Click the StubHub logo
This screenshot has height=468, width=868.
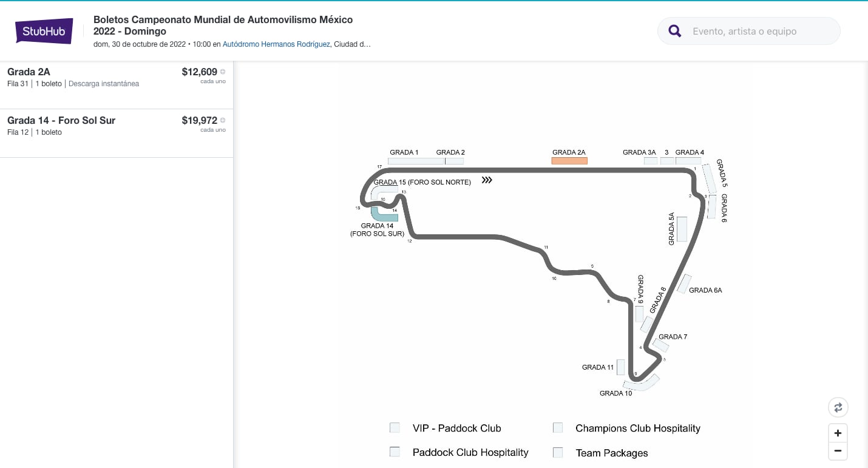pos(43,30)
